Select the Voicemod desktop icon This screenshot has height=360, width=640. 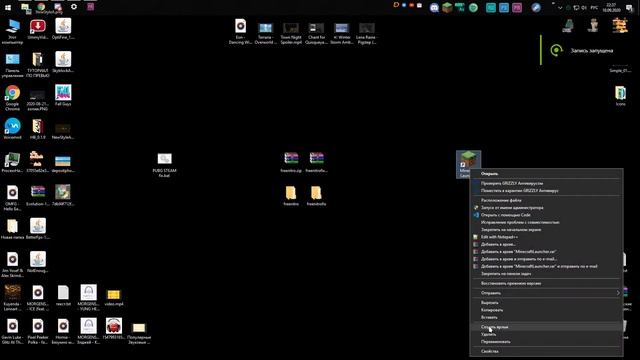click(x=12, y=129)
